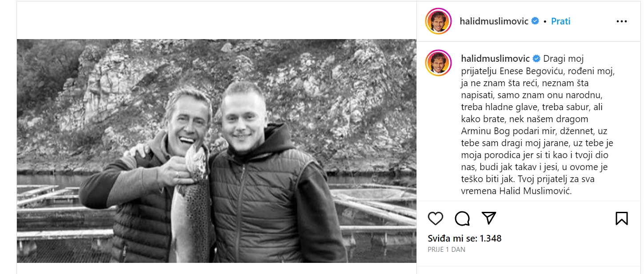Open halidmuslimovic profile from header username
The height and width of the screenshot is (274, 644).
coord(494,21)
